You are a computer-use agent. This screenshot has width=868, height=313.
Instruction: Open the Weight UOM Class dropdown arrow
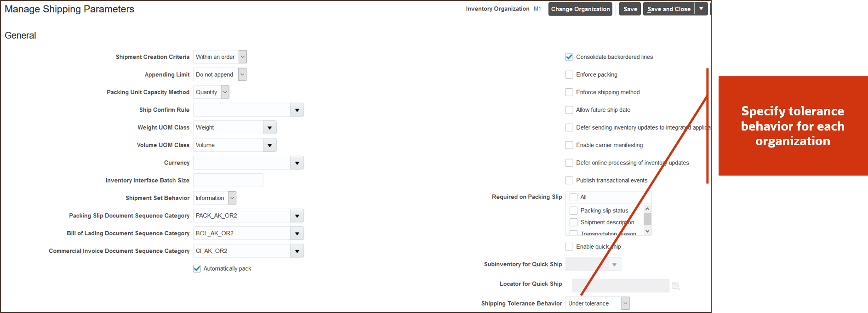[269, 128]
